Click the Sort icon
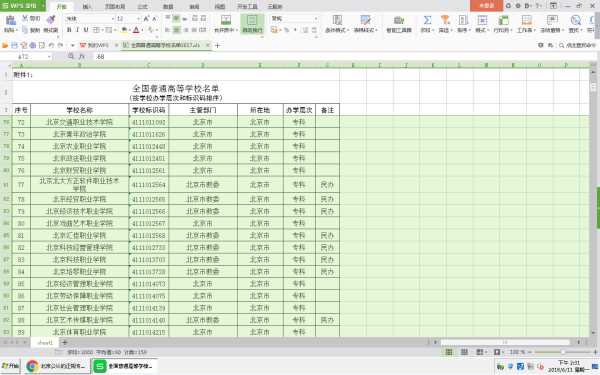 (x=463, y=20)
